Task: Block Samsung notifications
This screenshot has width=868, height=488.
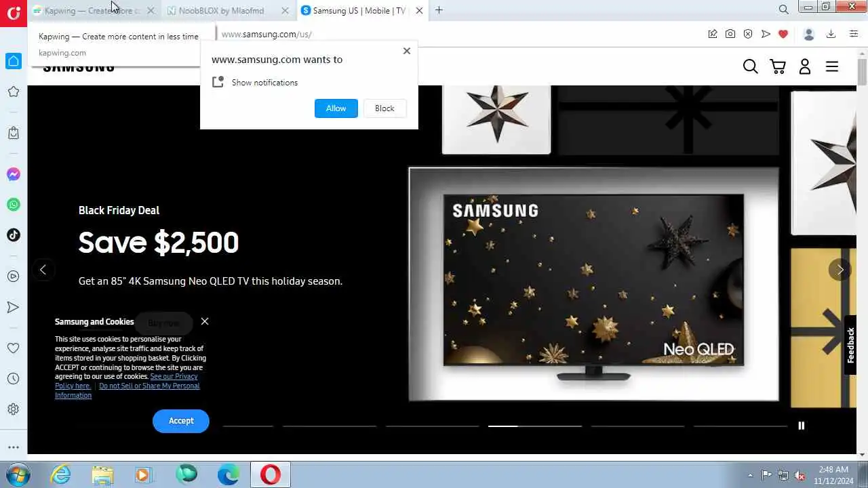Action: [384, 108]
